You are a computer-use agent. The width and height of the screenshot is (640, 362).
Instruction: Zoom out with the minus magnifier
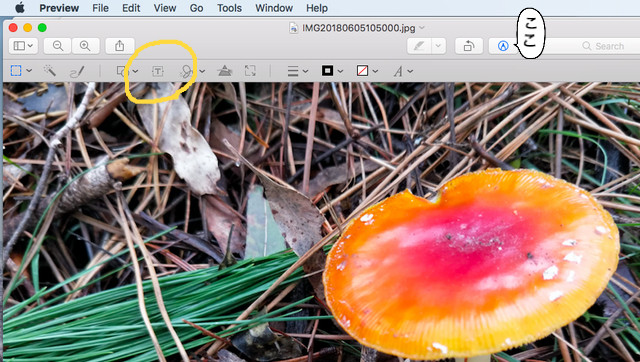(58, 46)
